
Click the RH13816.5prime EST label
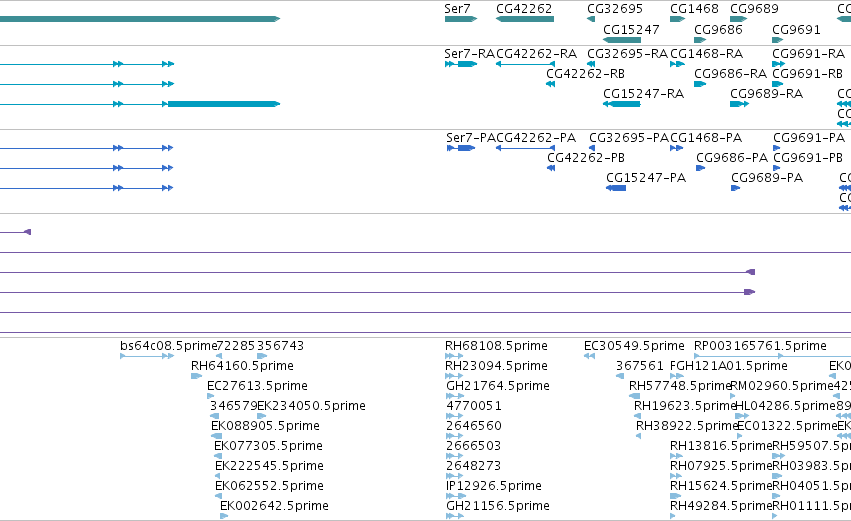(721, 446)
